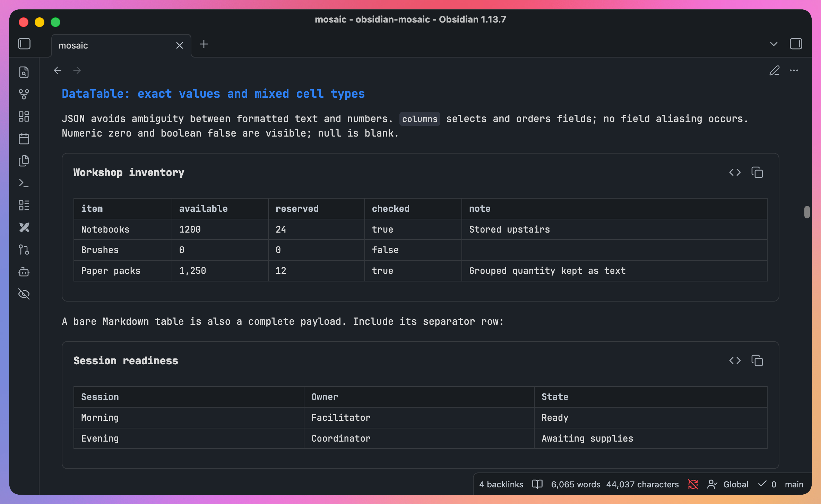Click the 1,250 available cell

coord(220,271)
